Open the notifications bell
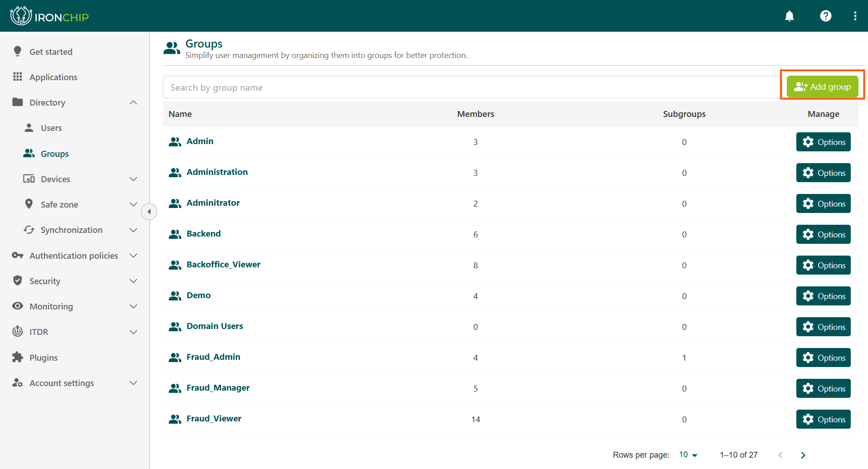Screen dimensions: 868x469 (790, 16)
